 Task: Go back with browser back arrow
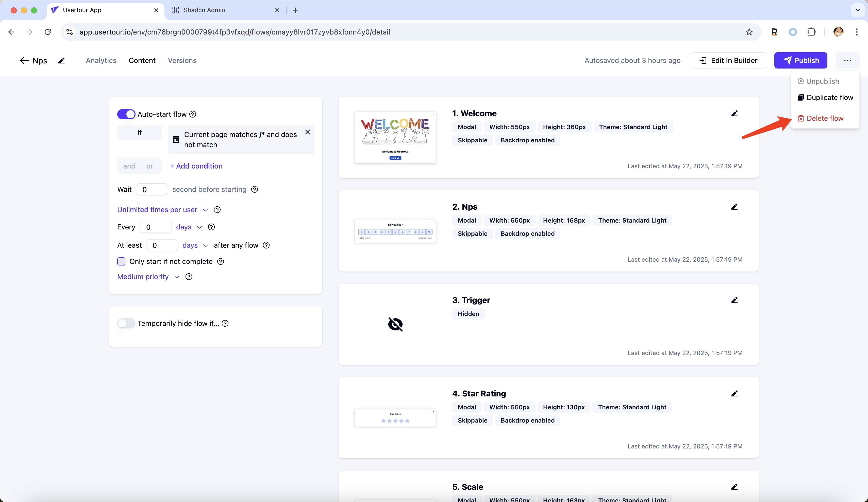click(x=11, y=32)
